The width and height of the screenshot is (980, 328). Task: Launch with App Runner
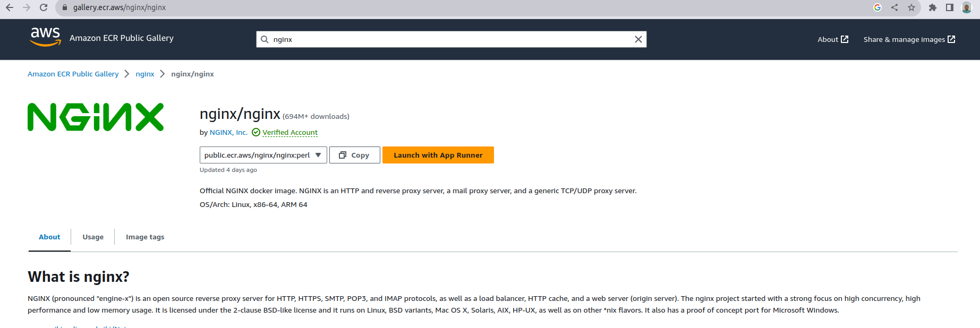pos(438,155)
